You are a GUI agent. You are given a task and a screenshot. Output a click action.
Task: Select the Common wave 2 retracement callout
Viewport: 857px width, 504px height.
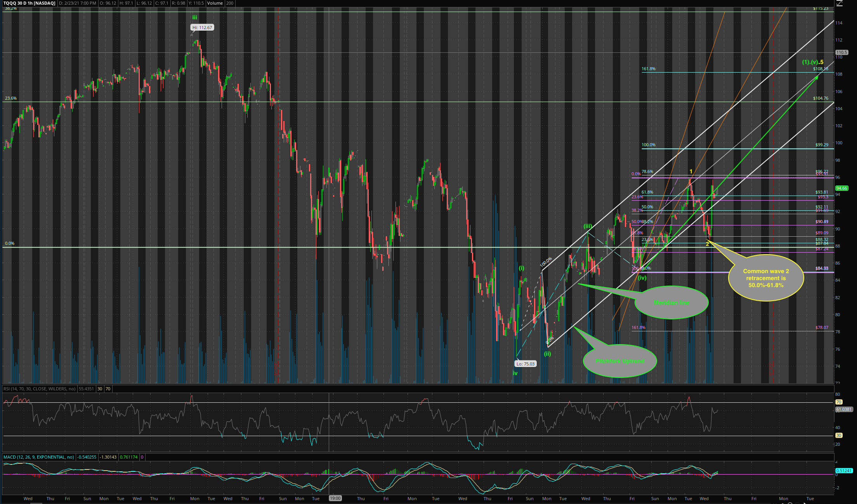pos(766,278)
